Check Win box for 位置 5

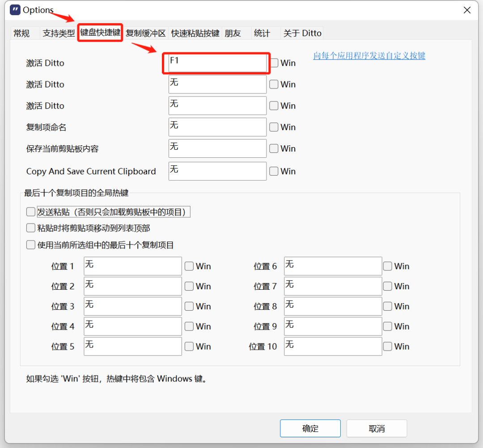pyautogui.click(x=189, y=347)
